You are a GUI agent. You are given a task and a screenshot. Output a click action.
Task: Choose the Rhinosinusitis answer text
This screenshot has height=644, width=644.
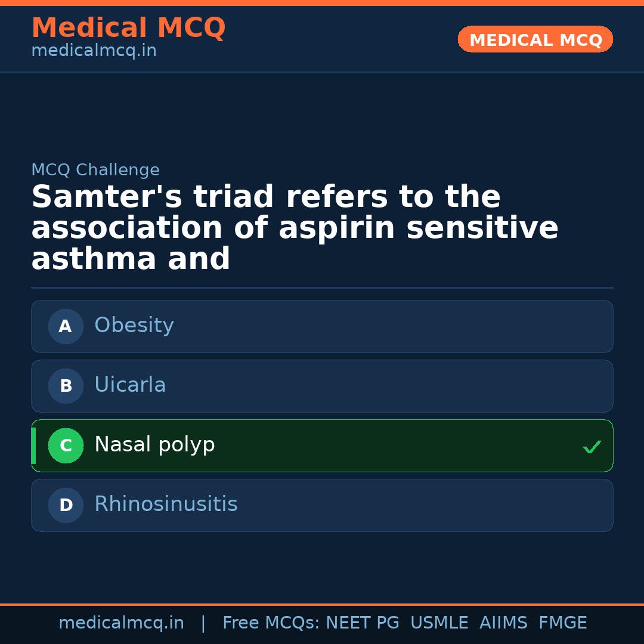(x=166, y=504)
